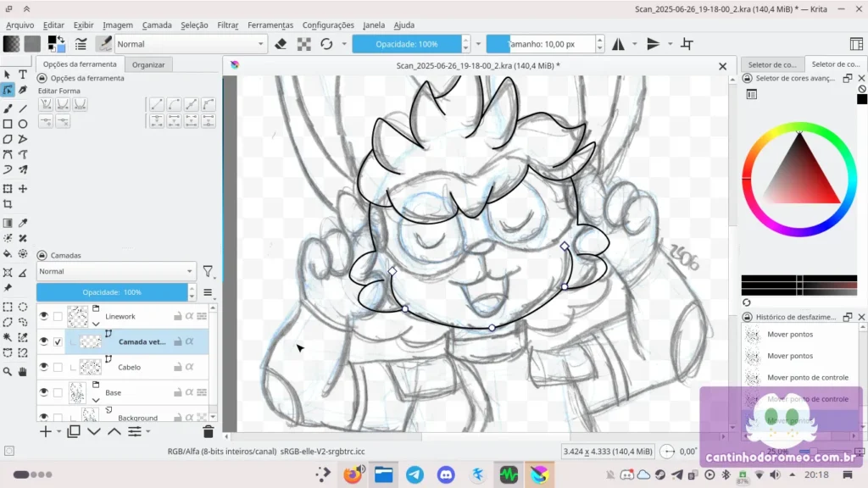This screenshot has width=868, height=488.
Task: Hide the Linework layer with eye icon
Action: [44, 317]
